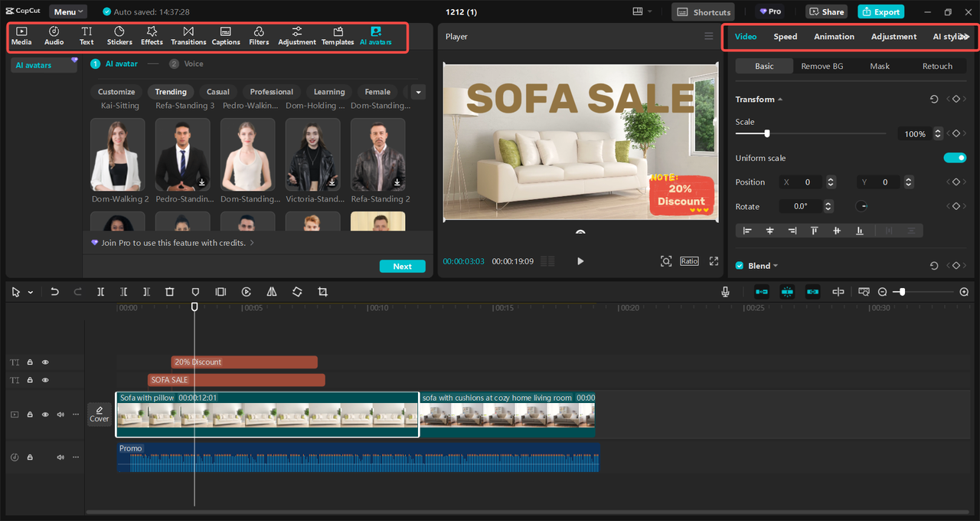Click the Rotate icon in timeline toolbar

pyautogui.click(x=297, y=292)
